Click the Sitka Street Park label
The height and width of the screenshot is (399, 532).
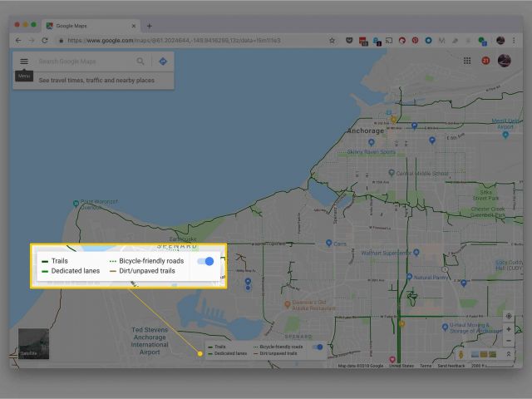pos(485,195)
